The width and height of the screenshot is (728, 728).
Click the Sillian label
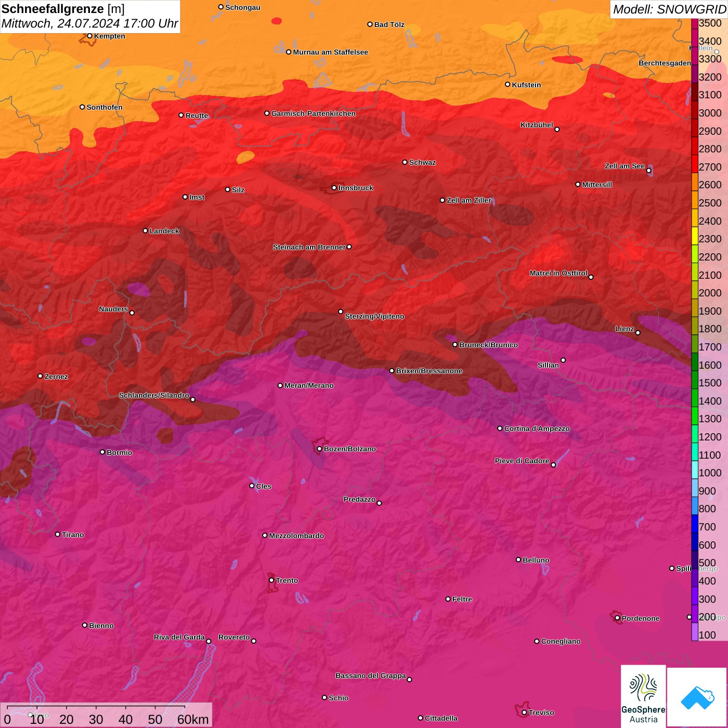pos(548,365)
